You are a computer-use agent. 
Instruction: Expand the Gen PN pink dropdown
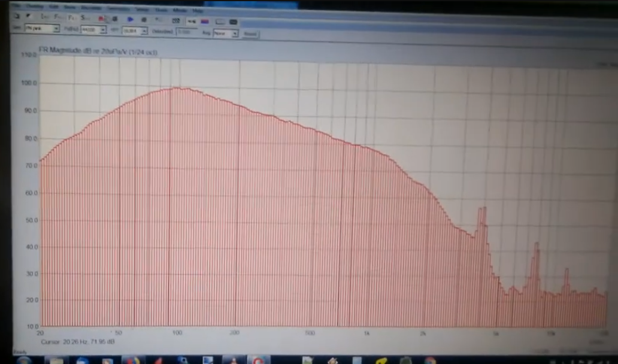coord(56,28)
